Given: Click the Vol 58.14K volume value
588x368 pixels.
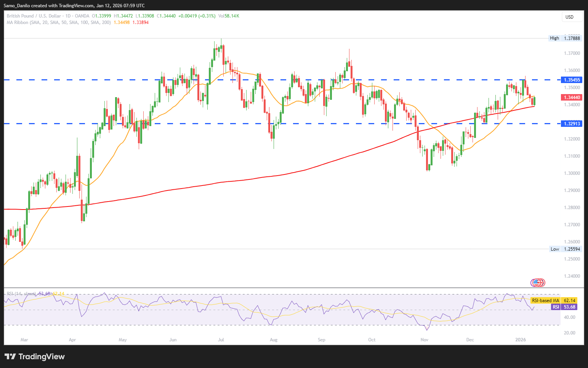Looking at the screenshot, I should [x=229, y=16].
